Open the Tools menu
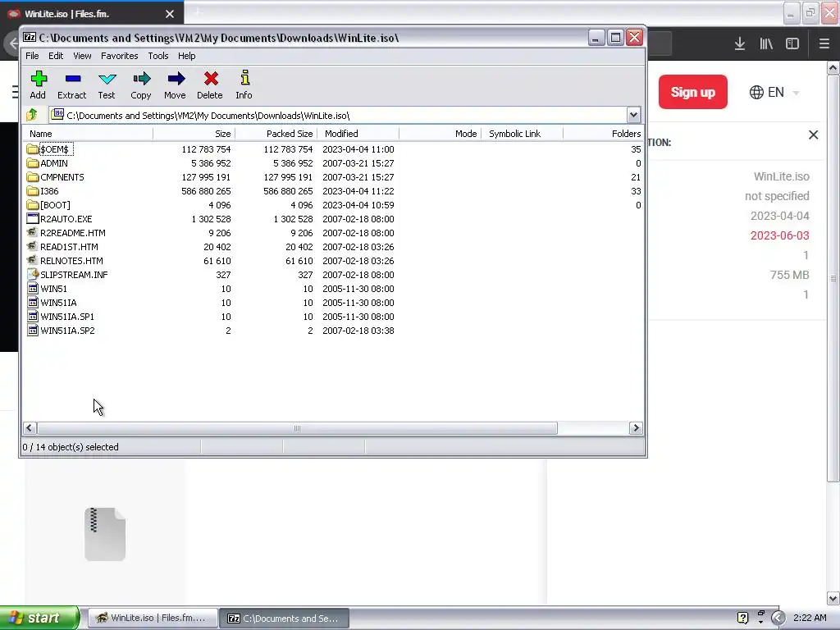This screenshot has width=840, height=630. click(158, 56)
